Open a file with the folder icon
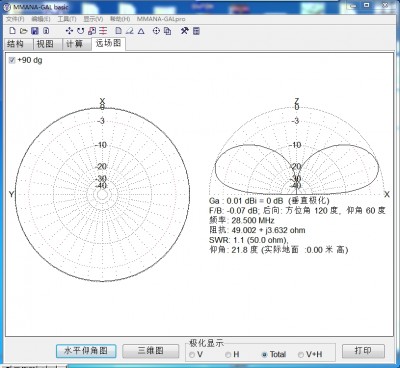Viewport: 400px width, 368px height. coord(23,31)
